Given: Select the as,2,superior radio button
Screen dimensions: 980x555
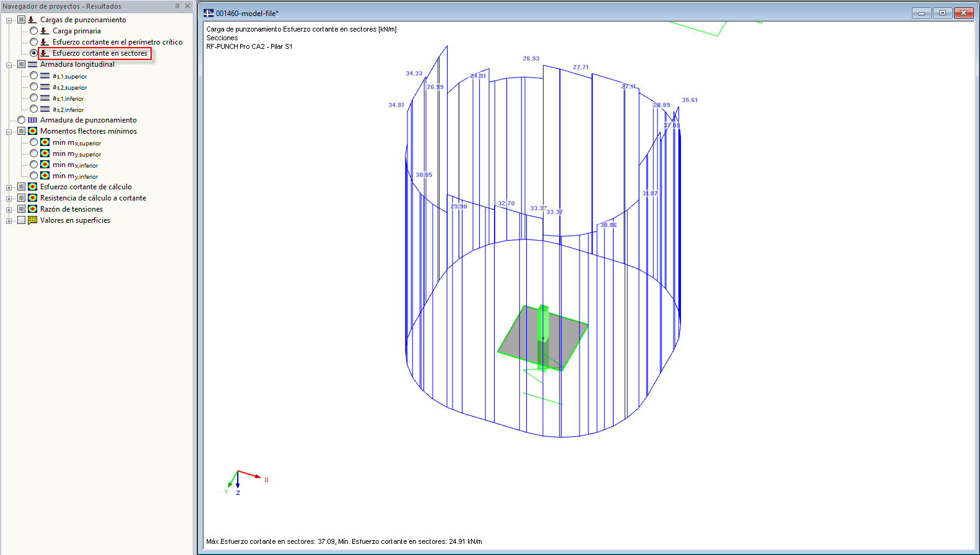Looking at the screenshot, I should [x=33, y=87].
